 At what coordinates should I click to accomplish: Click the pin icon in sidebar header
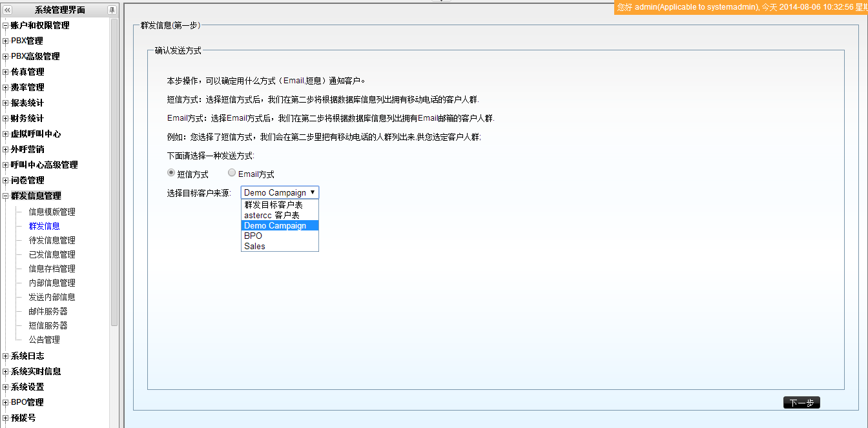tap(112, 10)
